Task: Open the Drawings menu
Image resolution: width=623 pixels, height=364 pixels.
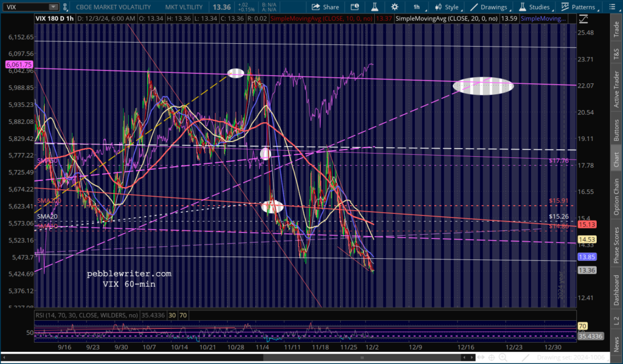Action: click(x=490, y=7)
